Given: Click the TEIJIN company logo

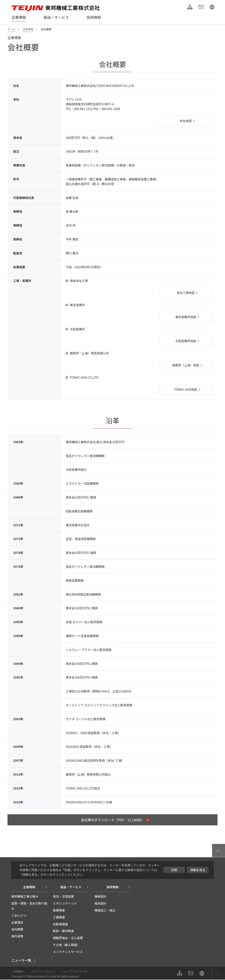Looking at the screenshot, I should (55, 8).
